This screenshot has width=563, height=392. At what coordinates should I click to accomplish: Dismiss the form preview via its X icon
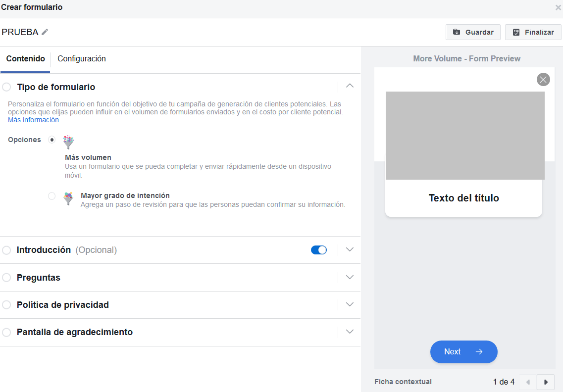(543, 79)
